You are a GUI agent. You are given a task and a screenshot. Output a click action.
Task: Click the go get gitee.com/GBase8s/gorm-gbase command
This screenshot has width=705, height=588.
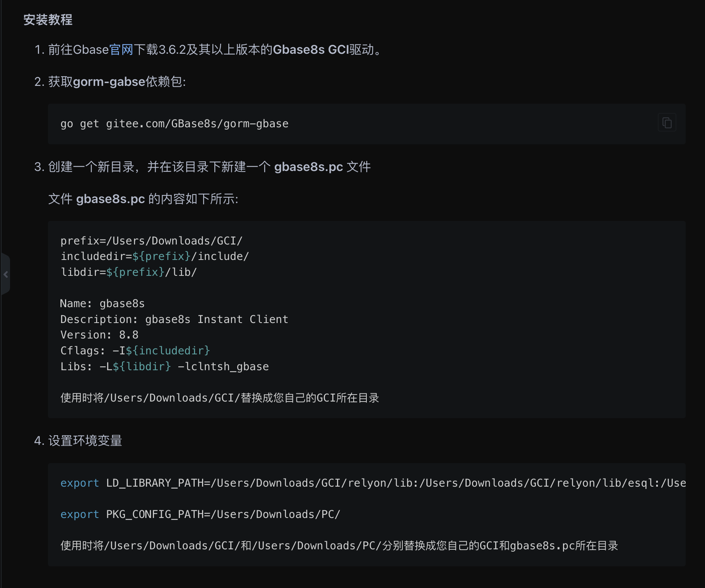coord(175,124)
